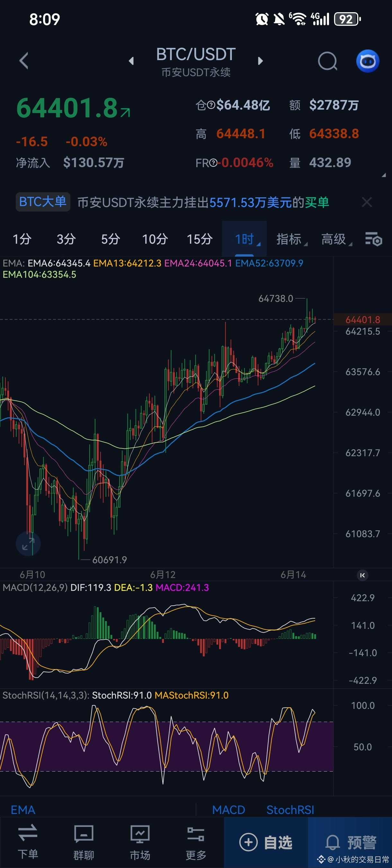Tap the Wi-Fi status icon
Viewport: 392px width, 868px height.
[x=298, y=19]
